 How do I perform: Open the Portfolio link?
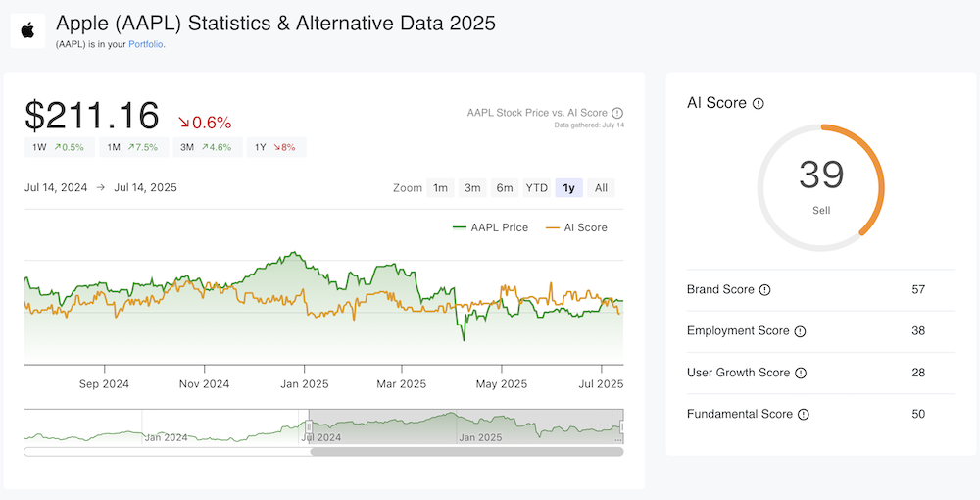(x=146, y=44)
